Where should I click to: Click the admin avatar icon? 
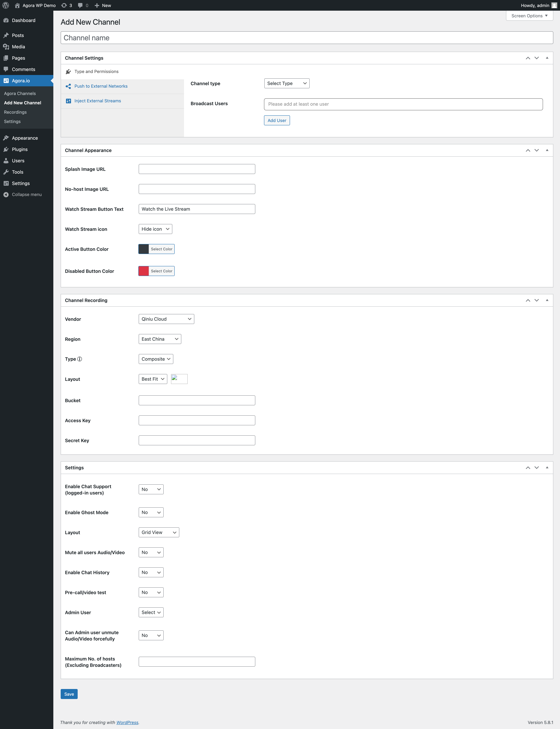(554, 5)
